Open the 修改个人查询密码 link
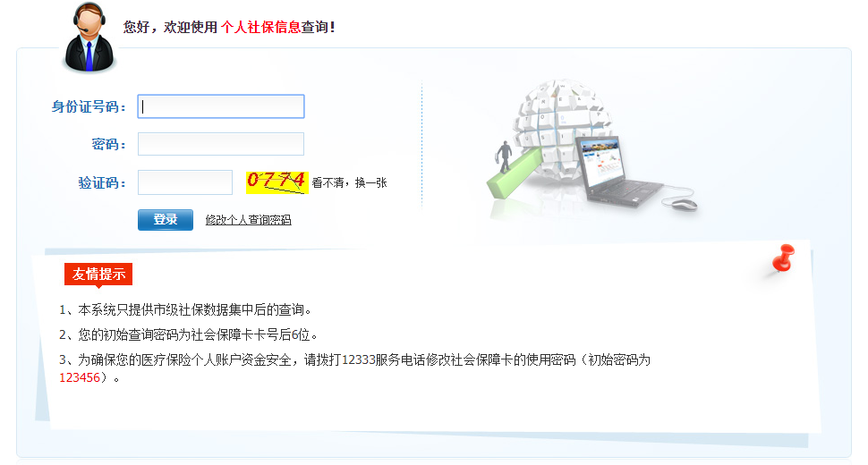Image resolution: width=868 pixels, height=465 pixels. click(248, 220)
